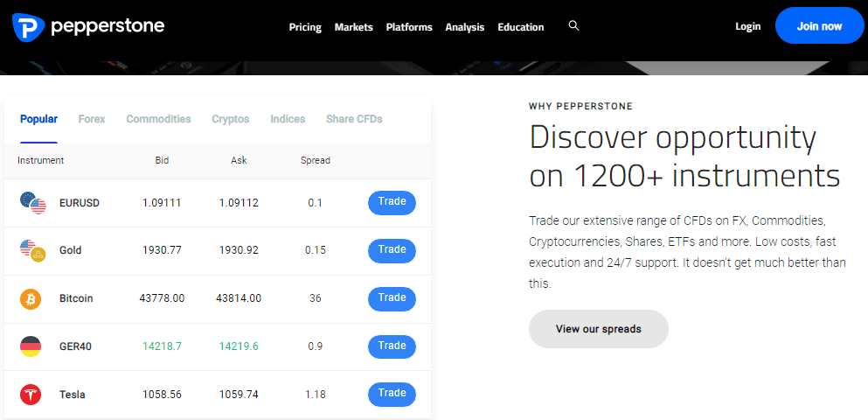The height and width of the screenshot is (420, 868).
Task: Click Tesla bid value 1058.56
Action: coord(162,395)
